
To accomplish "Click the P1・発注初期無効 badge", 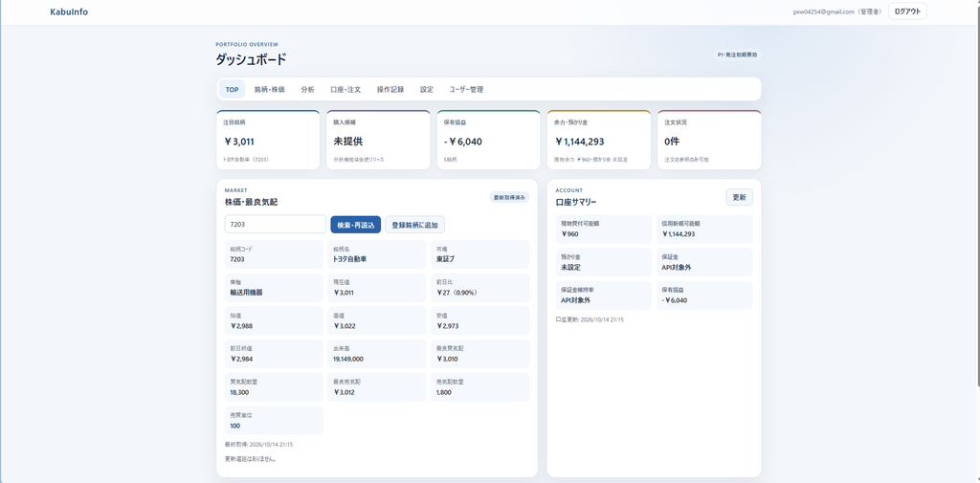I will coord(738,55).
